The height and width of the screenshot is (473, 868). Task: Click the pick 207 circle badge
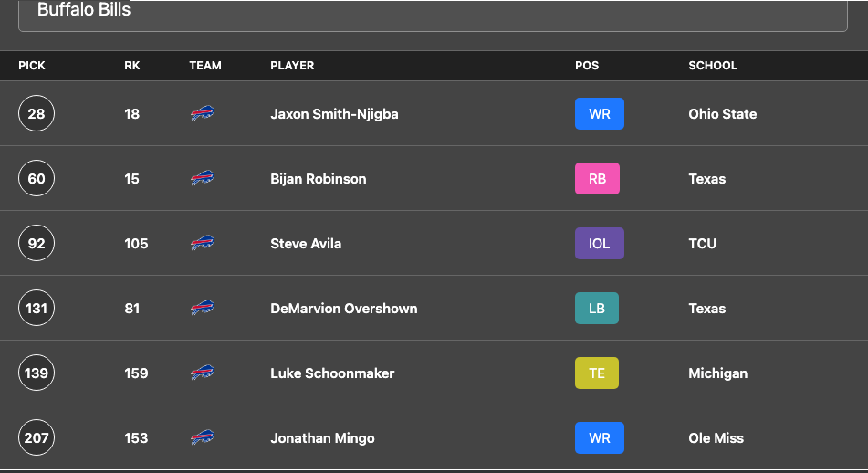point(37,437)
